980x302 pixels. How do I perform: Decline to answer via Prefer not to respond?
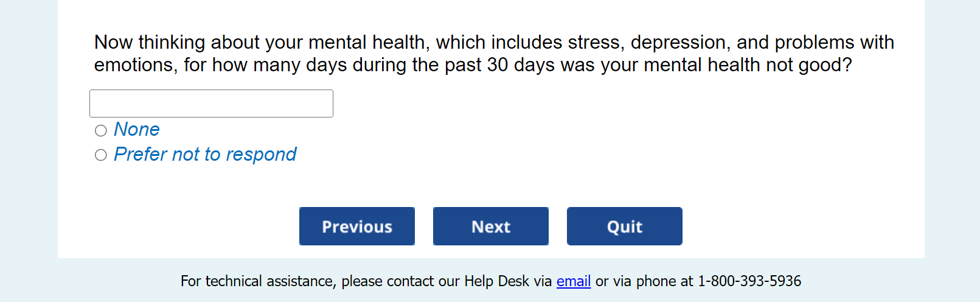[101, 155]
